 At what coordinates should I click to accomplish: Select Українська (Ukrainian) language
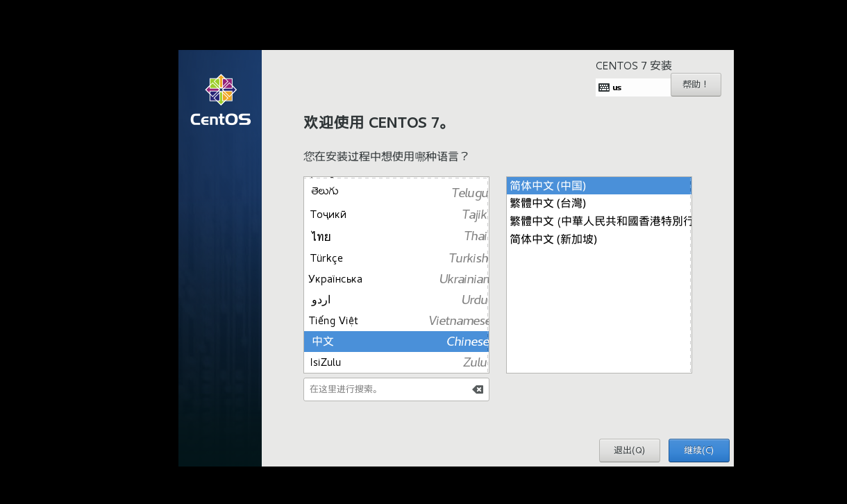coord(396,279)
